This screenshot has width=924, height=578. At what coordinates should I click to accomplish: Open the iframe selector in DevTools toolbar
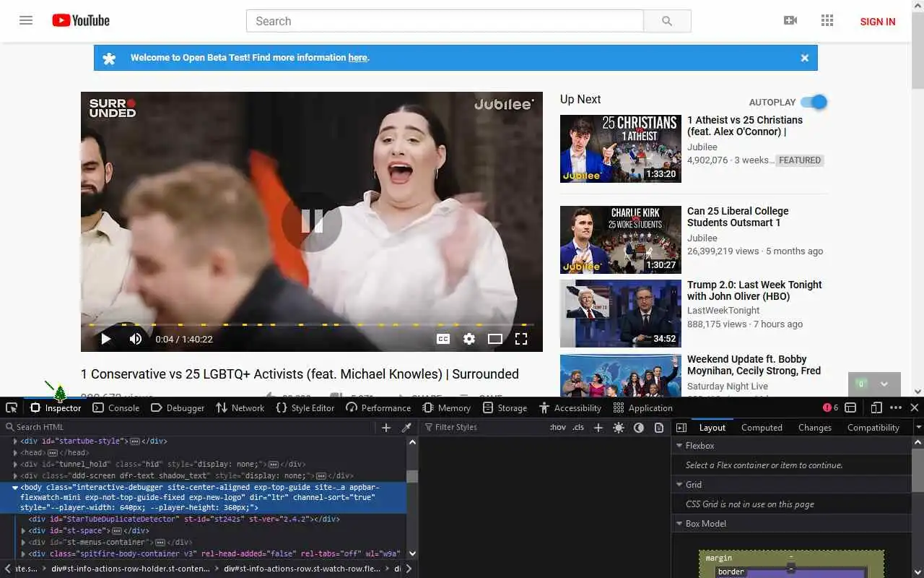click(850, 407)
